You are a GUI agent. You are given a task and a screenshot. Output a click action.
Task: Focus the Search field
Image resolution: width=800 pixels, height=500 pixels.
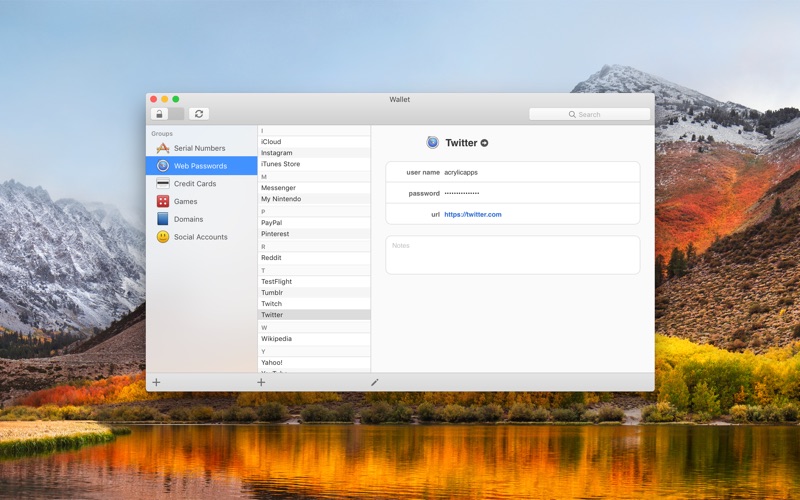(x=590, y=114)
